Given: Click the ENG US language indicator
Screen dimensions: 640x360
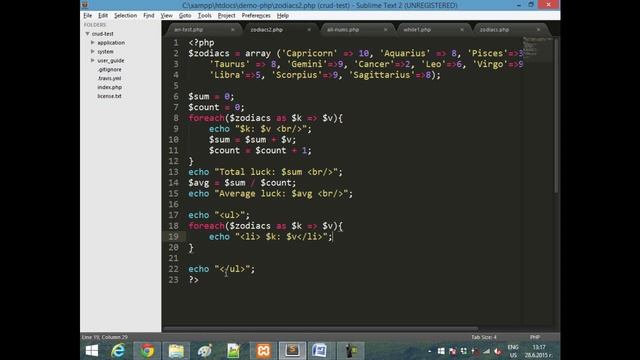Looking at the screenshot, I should (513, 351).
